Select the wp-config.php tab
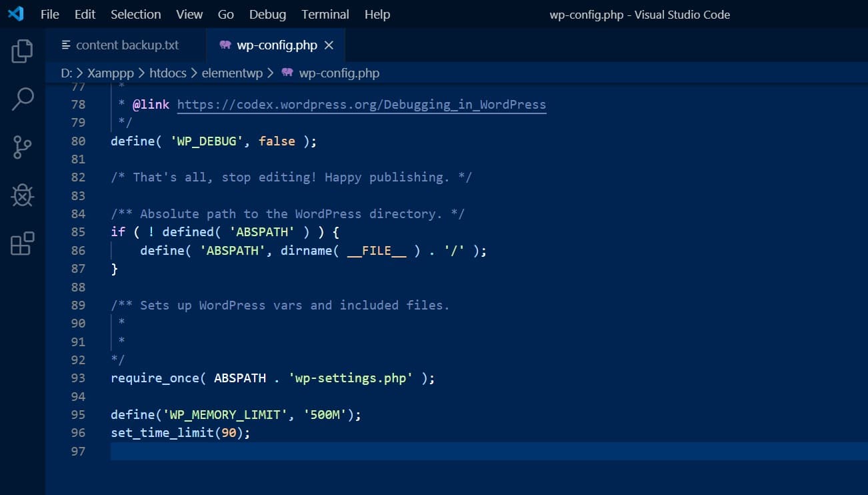The width and height of the screenshot is (868, 495). pyautogui.click(x=276, y=45)
